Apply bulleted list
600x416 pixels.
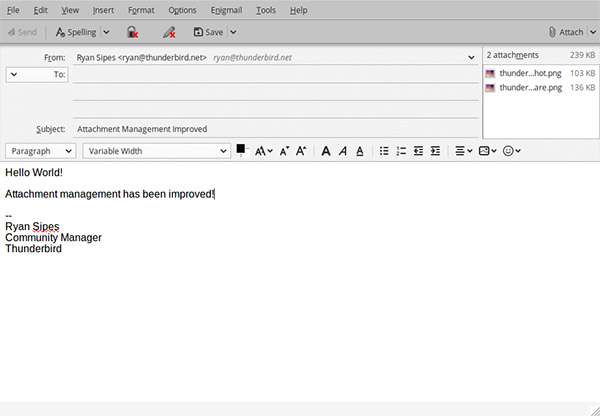click(x=384, y=151)
